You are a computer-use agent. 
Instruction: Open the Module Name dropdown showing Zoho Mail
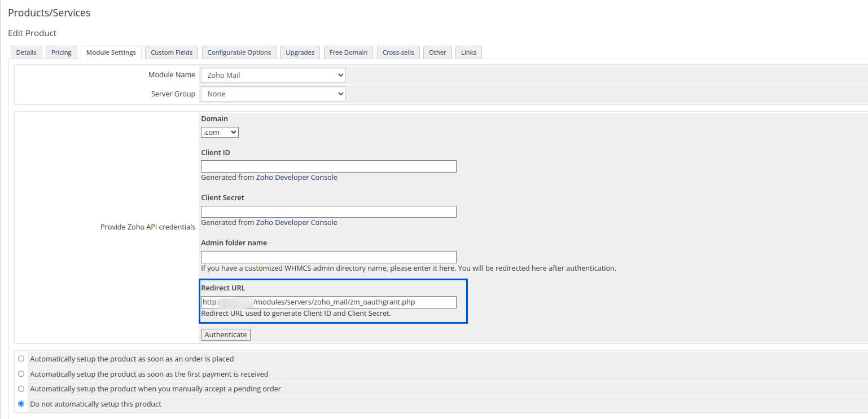pos(273,74)
